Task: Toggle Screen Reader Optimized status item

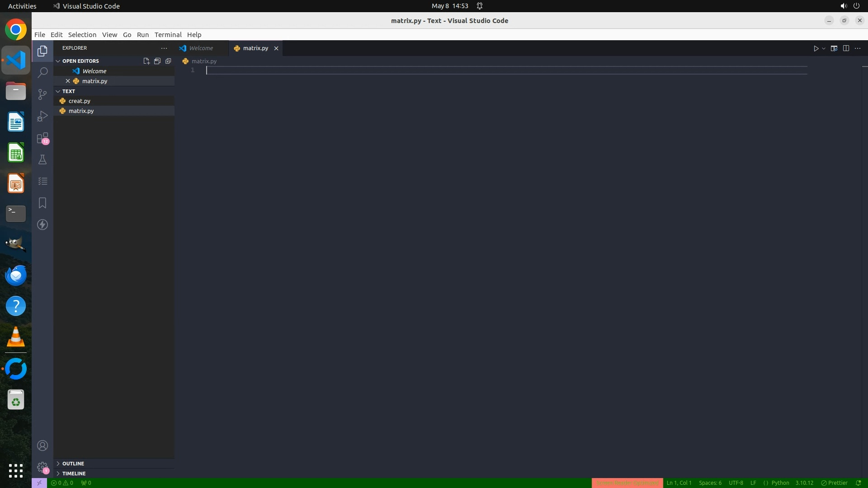Action: (x=627, y=483)
